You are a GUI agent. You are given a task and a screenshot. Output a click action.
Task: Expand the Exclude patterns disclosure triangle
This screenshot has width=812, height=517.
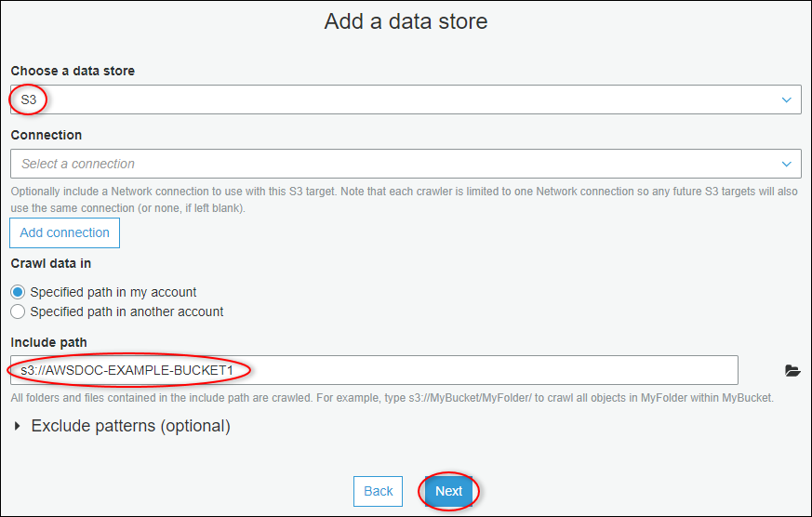(x=19, y=427)
